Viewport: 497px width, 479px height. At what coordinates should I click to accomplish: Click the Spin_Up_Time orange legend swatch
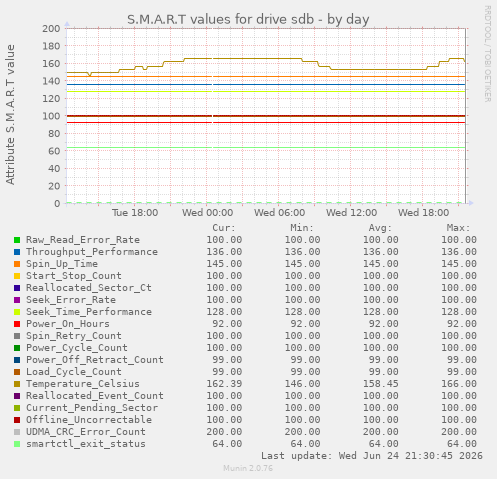tap(17, 264)
